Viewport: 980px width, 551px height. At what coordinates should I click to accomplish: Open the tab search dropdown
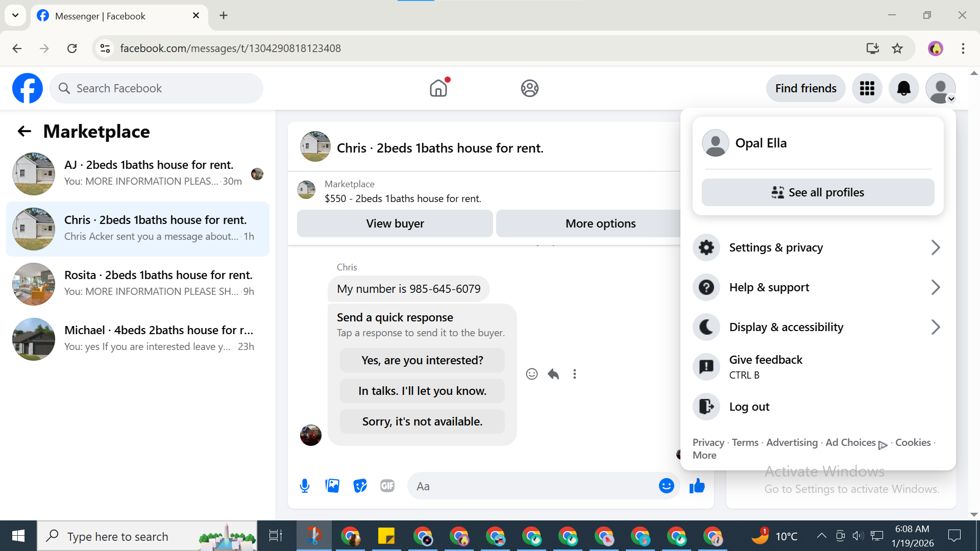15,15
